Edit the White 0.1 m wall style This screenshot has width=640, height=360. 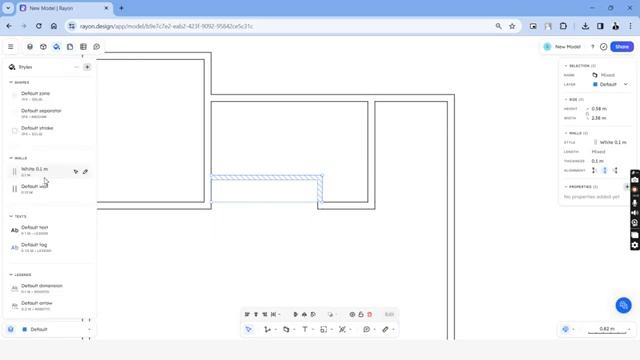pyautogui.click(x=85, y=172)
